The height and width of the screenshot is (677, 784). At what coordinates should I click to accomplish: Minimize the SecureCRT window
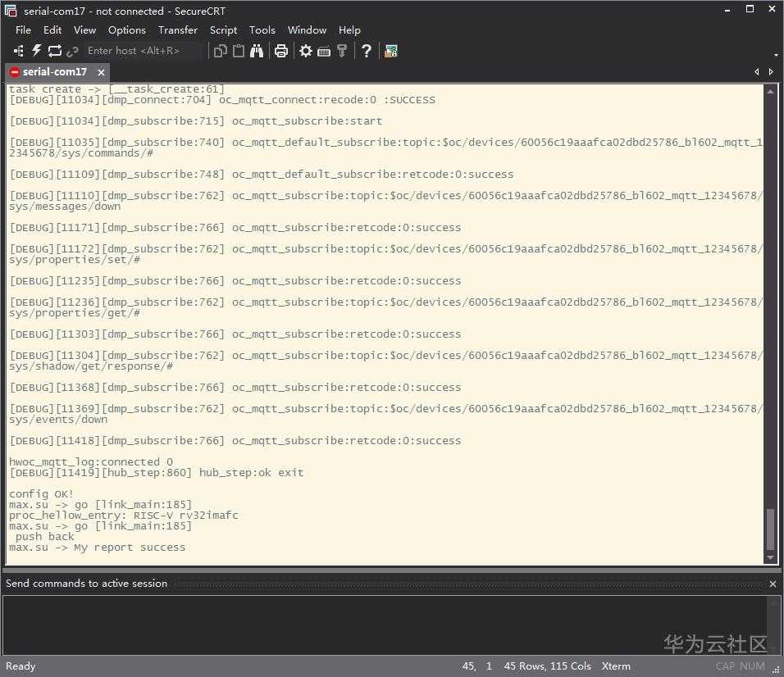727,10
